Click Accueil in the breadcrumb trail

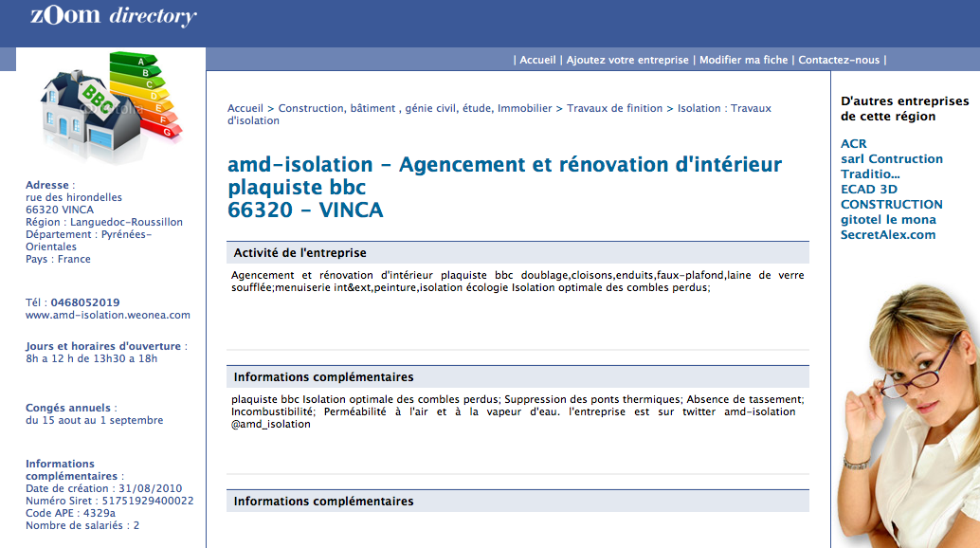click(245, 108)
